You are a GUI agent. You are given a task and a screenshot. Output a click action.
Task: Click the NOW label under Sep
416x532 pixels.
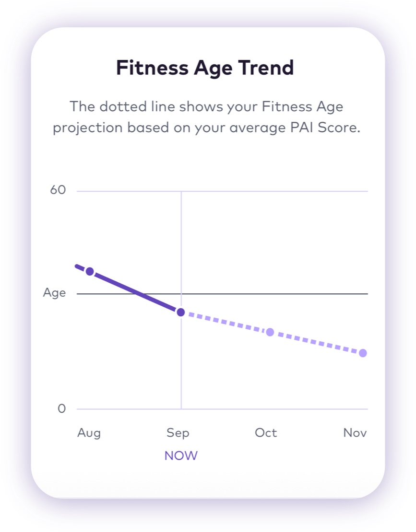point(181,456)
